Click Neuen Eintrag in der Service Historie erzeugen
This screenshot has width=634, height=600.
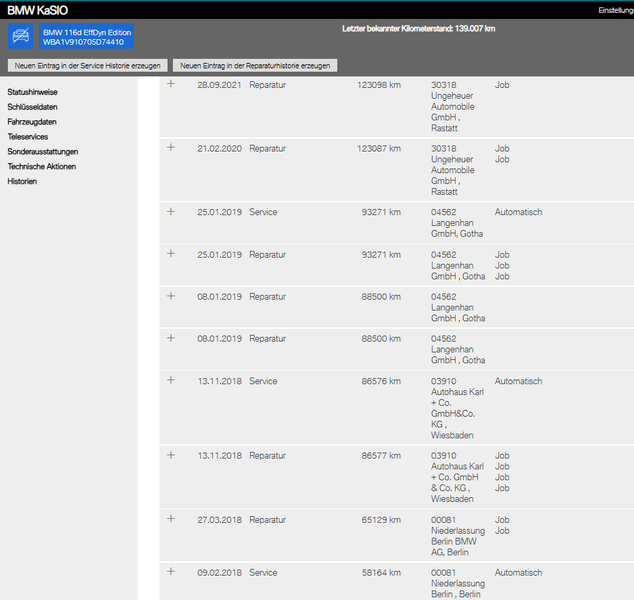pos(88,65)
